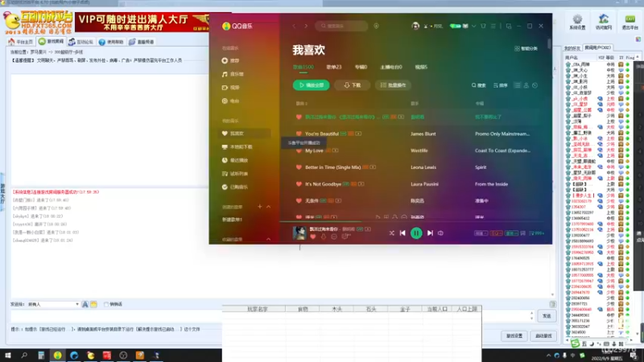Unlike the Eason Chan song row heart
The image size is (644, 362).
click(299, 200)
